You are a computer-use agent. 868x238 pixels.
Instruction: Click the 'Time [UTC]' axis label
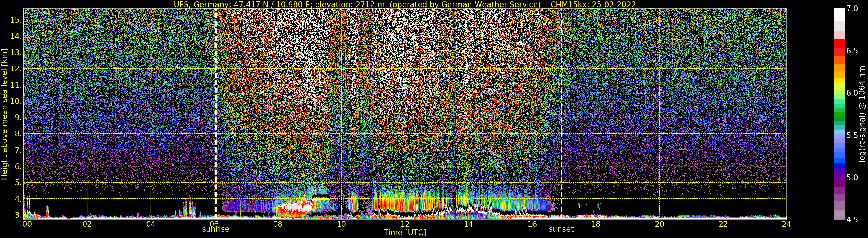405,232
